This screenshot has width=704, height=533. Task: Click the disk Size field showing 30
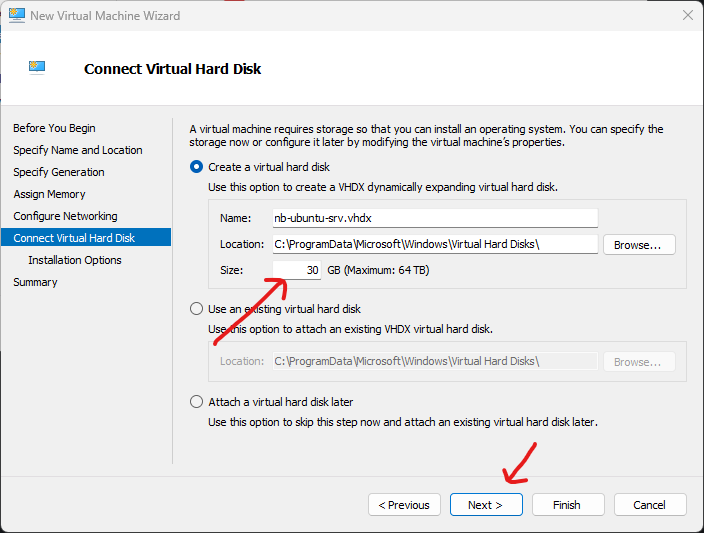pos(297,270)
